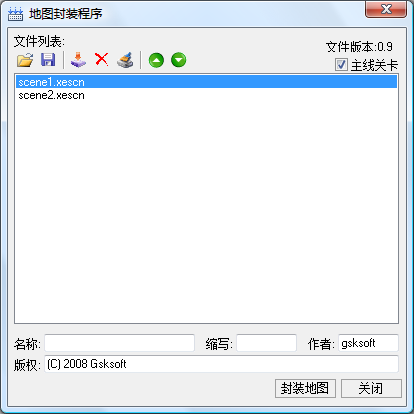Add a scene file via download-arrow icon
Viewport: 414px width, 414px height.
78,60
